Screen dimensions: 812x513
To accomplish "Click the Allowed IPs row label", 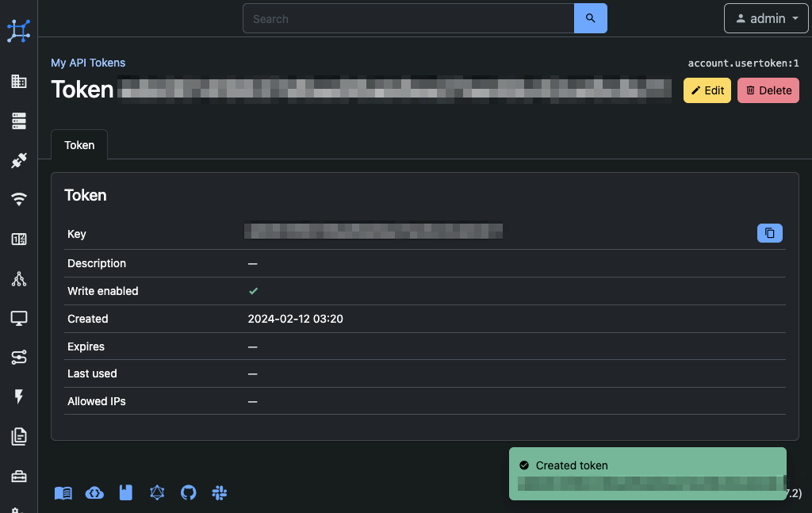I will tap(96, 401).
